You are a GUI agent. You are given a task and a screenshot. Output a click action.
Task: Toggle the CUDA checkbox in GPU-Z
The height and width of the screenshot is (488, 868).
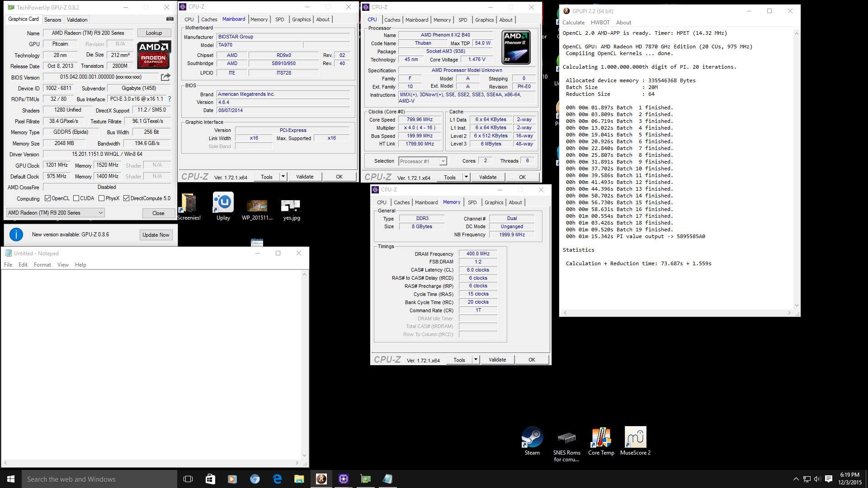pos(76,198)
